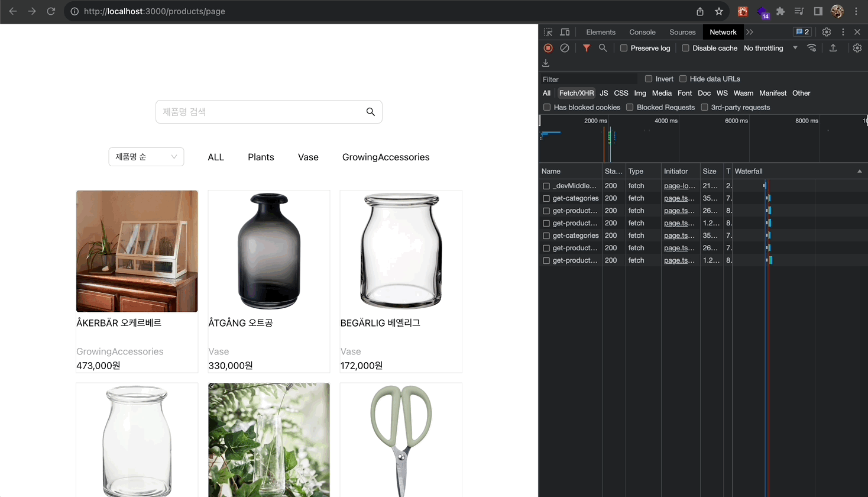Open the DevTools customize three-dot menu
This screenshot has height=497, width=868.
coord(843,32)
